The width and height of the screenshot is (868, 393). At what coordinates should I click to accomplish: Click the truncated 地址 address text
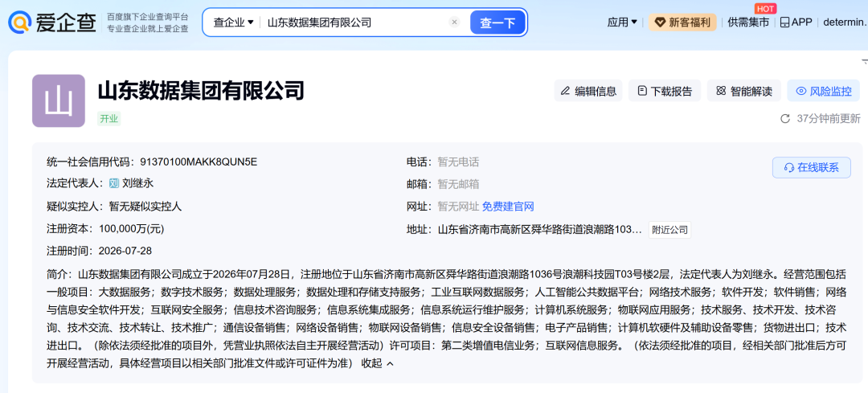point(540,229)
